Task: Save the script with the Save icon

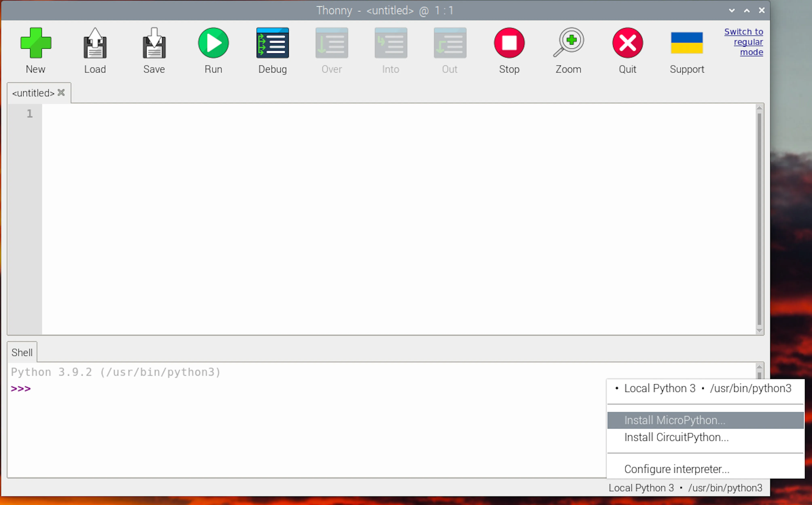Action: (154, 43)
